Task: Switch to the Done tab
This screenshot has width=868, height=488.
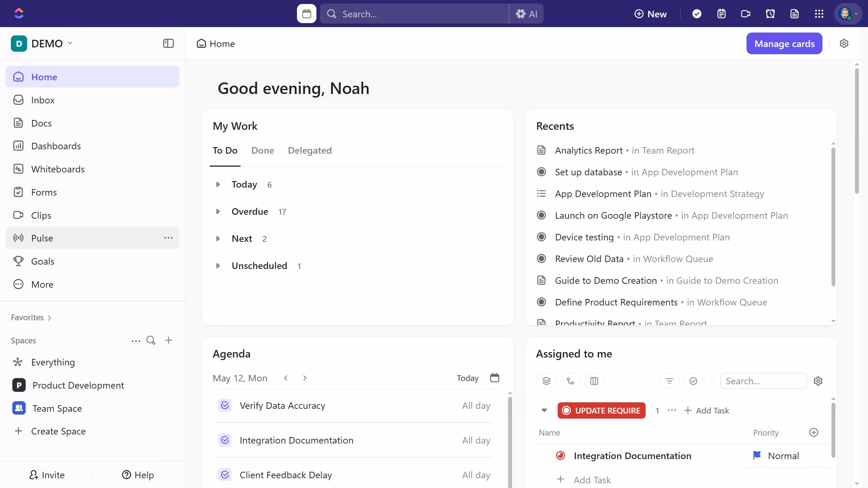Action: 263,150
